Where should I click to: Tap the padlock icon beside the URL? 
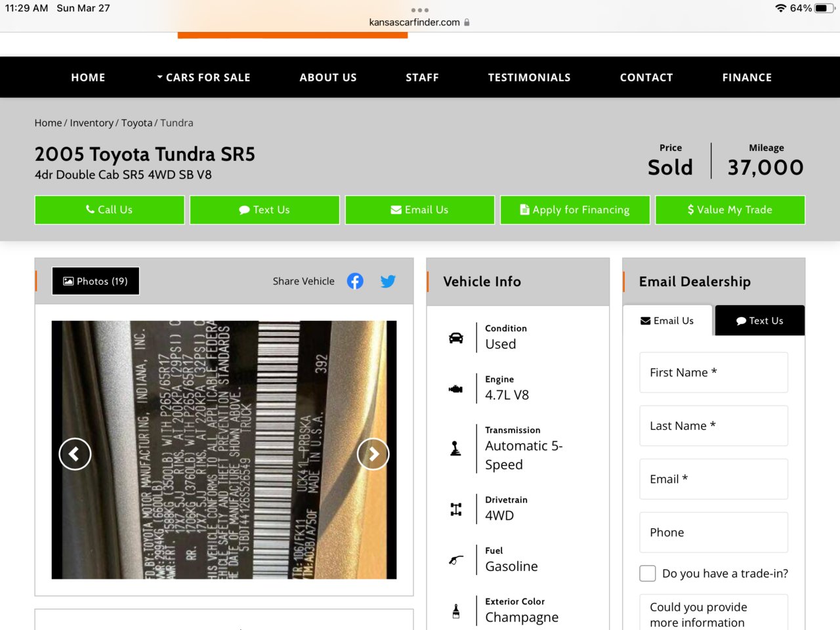click(467, 22)
